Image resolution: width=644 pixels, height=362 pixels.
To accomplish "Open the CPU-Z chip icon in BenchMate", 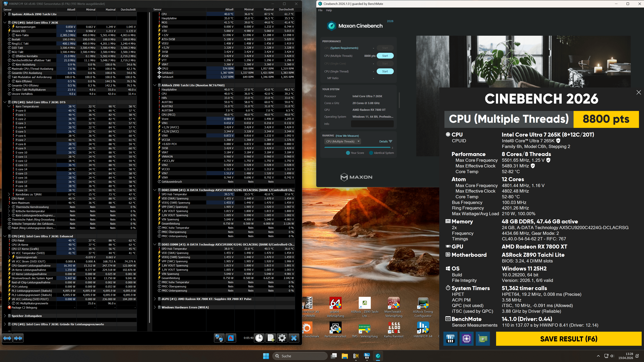I will point(466,339).
